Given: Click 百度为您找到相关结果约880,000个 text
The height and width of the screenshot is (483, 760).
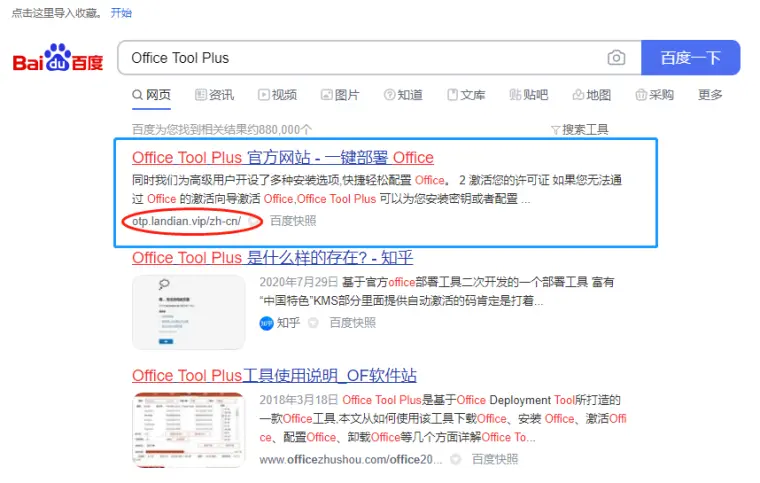Looking at the screenshot, I should (222, 130).
